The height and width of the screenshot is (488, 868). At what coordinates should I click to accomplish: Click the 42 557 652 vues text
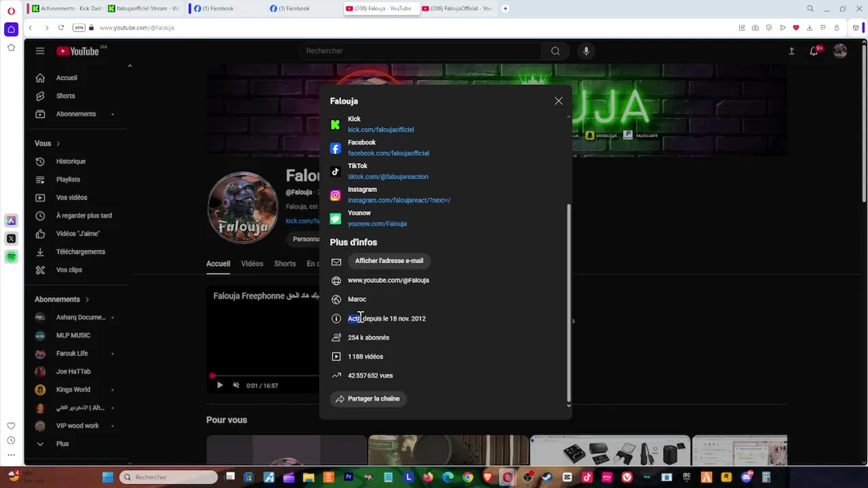370,375
